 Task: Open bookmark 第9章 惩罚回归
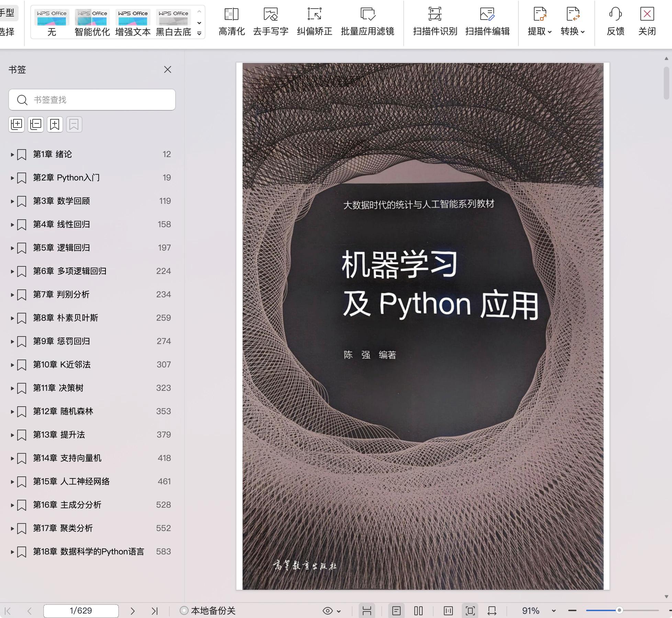(61, 341)
